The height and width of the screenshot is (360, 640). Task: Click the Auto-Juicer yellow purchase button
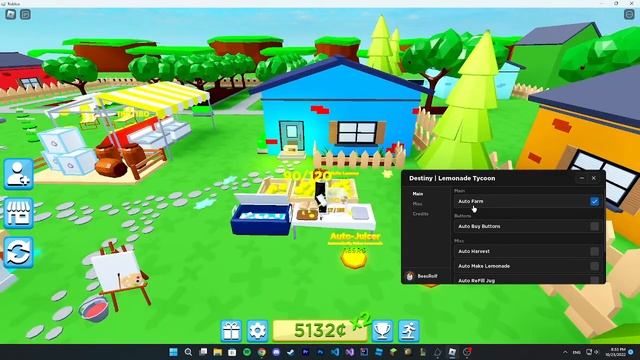[x=354, y=258]
